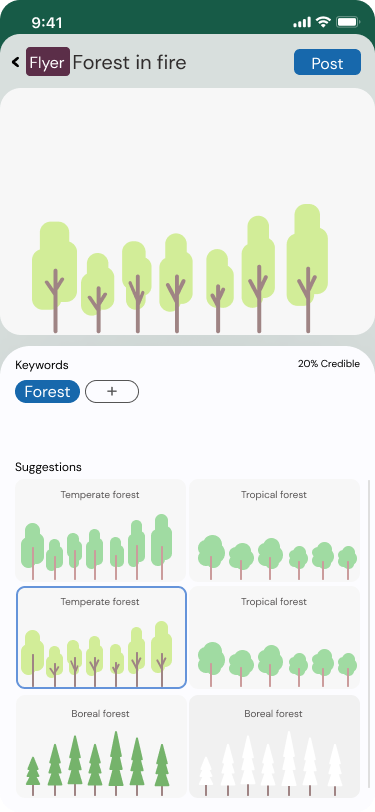Check the 20% Credible indicator
The image size is (375, 812).
[x=328, y=364]
